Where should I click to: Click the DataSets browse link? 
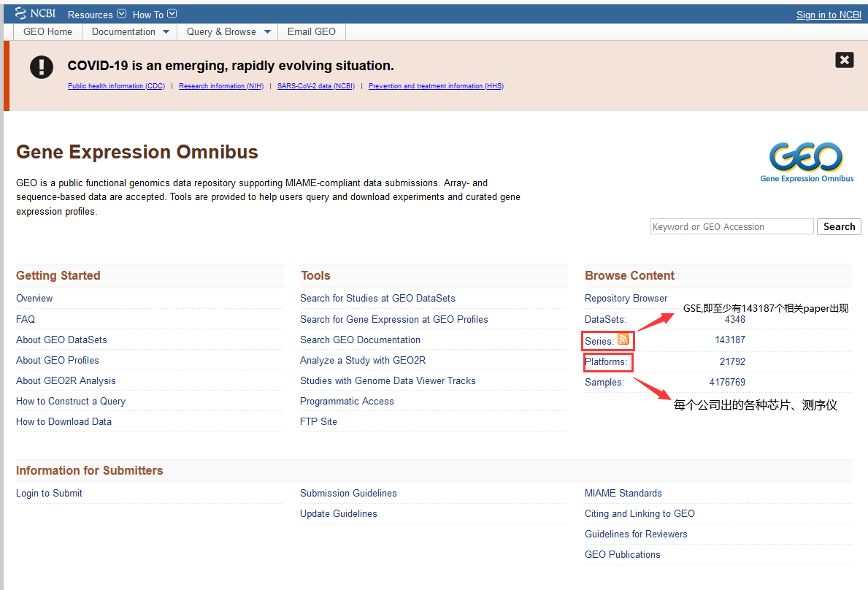pyautogui.click(x=606, y=319)
